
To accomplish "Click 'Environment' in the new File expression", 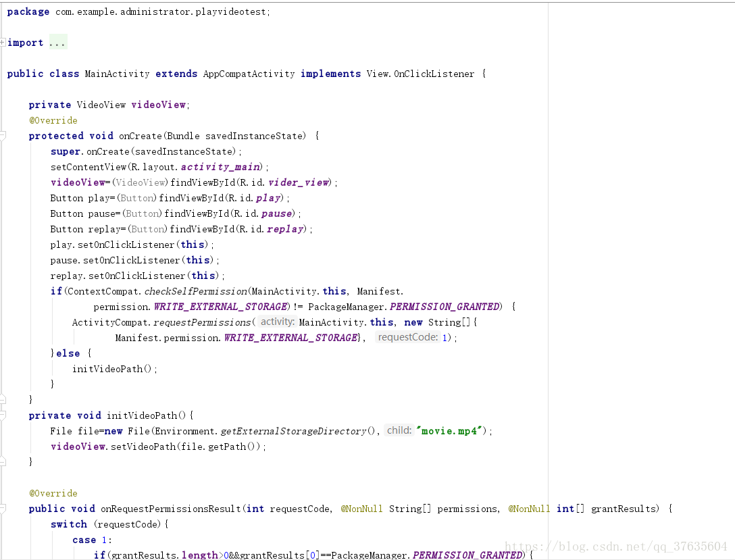I will click(185, 431).
